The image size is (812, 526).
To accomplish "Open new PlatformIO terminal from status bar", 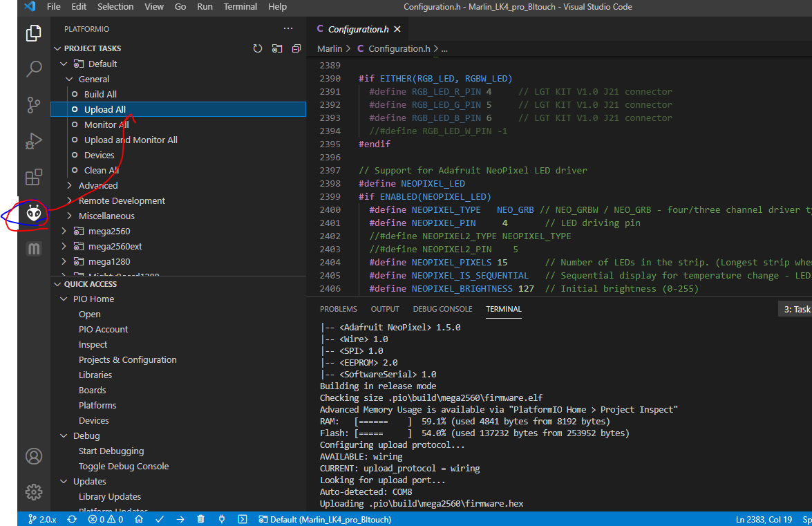I will (x=243, y=519).
